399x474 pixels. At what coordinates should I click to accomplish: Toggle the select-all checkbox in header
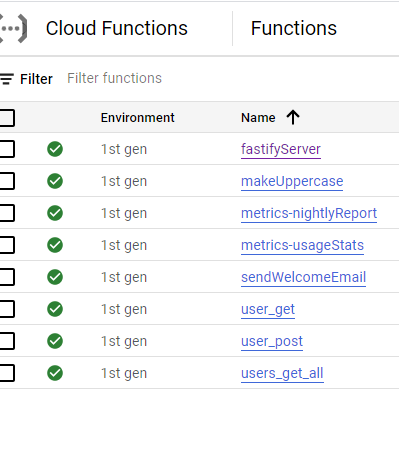tap(7, 118)
